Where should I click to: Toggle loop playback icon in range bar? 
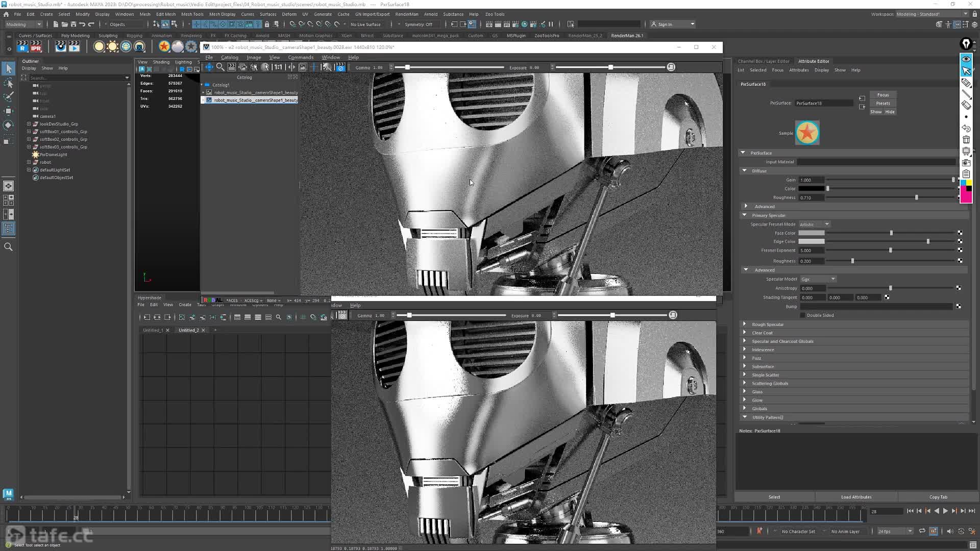point(922,531)
